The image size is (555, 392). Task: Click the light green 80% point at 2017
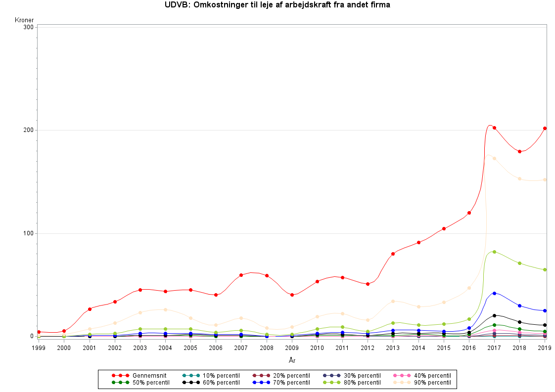pyautogui.click(x=494, y=252)
